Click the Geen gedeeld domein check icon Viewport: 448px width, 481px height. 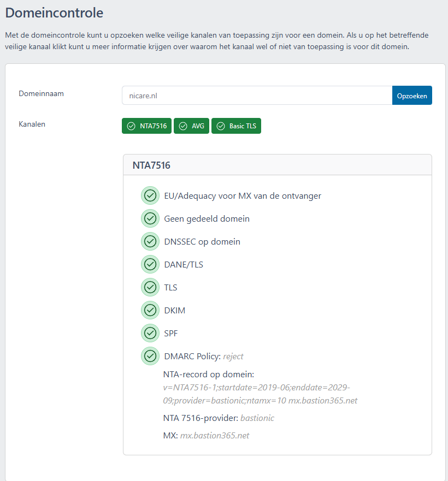150,218
